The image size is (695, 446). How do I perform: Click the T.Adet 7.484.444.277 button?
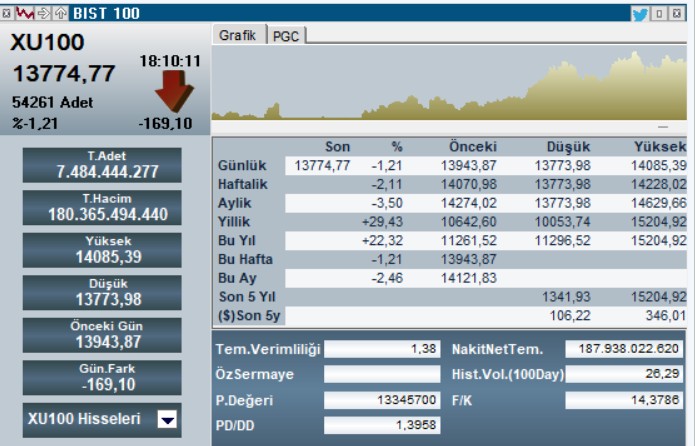(102, 165)
